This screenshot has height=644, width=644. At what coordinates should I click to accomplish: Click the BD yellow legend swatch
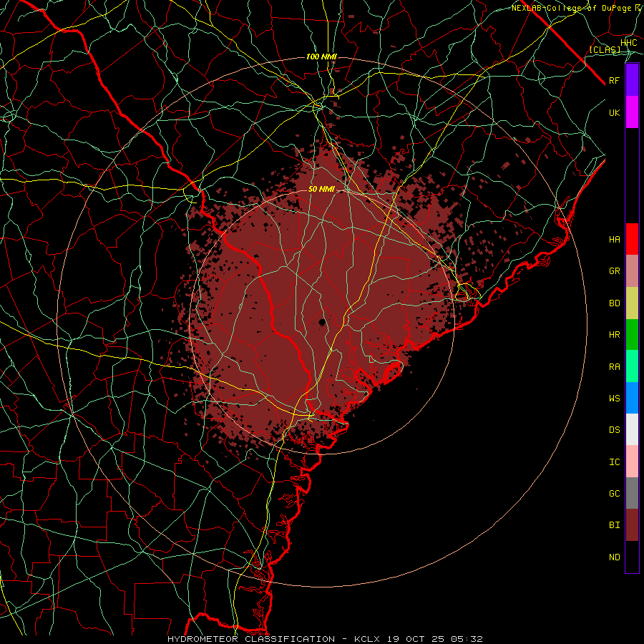click(x=632, y=303)
